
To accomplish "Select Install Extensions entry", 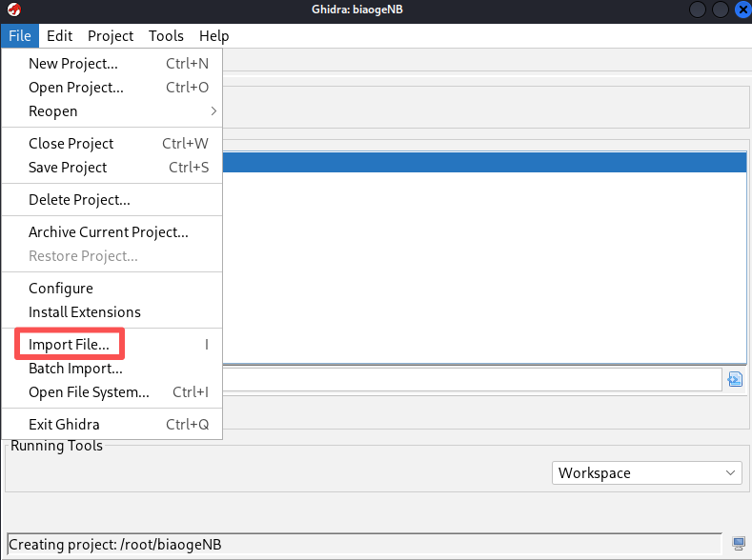I will coord(112,311).
